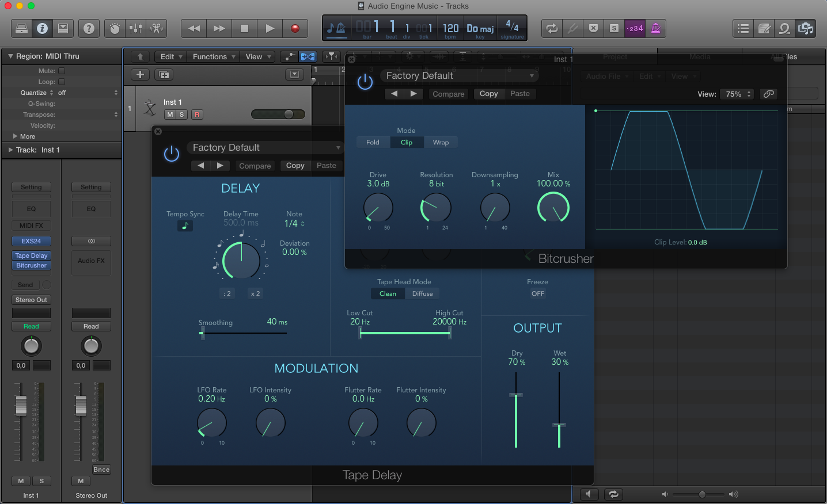The height and width of the screenshot is (504, 827).
Task: Tick the Mute checkbox in Region inspector
Action: click(x=62, y=71)
